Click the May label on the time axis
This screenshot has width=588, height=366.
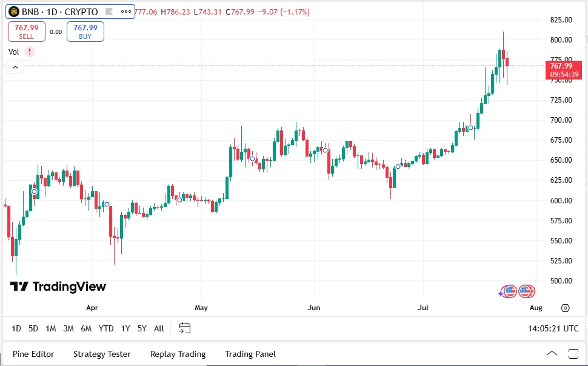201,308
